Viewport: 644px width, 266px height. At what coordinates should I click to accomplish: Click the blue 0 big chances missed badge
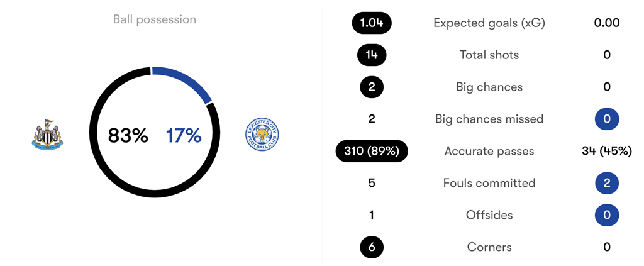[x=607, y=119]
